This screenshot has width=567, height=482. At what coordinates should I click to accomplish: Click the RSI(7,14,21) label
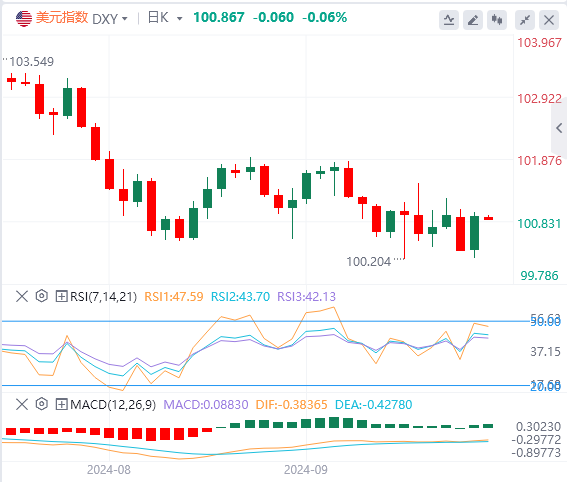tap(103, 297)
